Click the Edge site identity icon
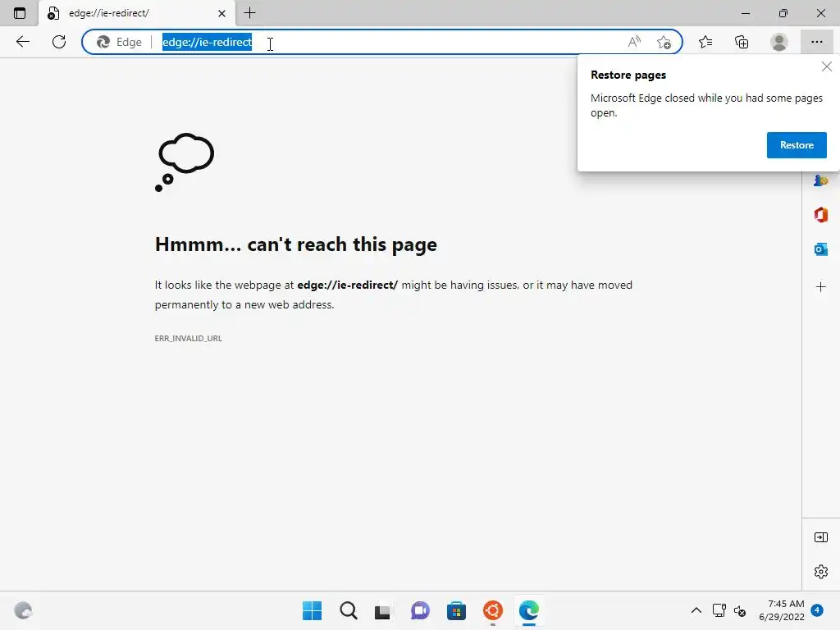Screen dimensions: 840x630 [120, 42]
